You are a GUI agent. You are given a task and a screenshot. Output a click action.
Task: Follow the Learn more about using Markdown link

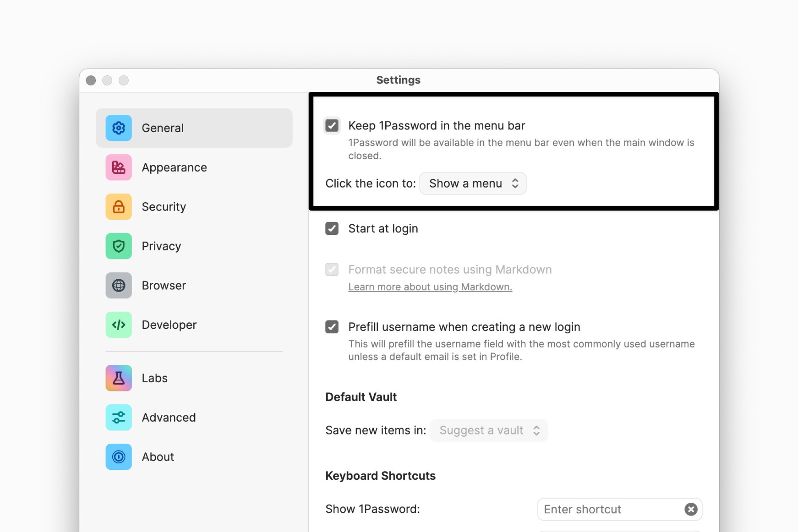point(430,287)
